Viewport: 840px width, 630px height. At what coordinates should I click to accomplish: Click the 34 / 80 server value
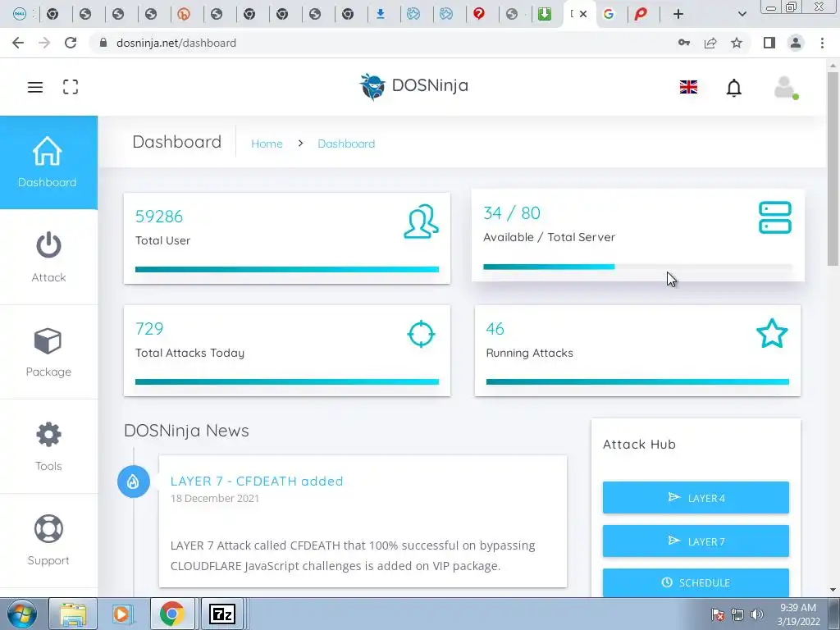pos(512,213)
